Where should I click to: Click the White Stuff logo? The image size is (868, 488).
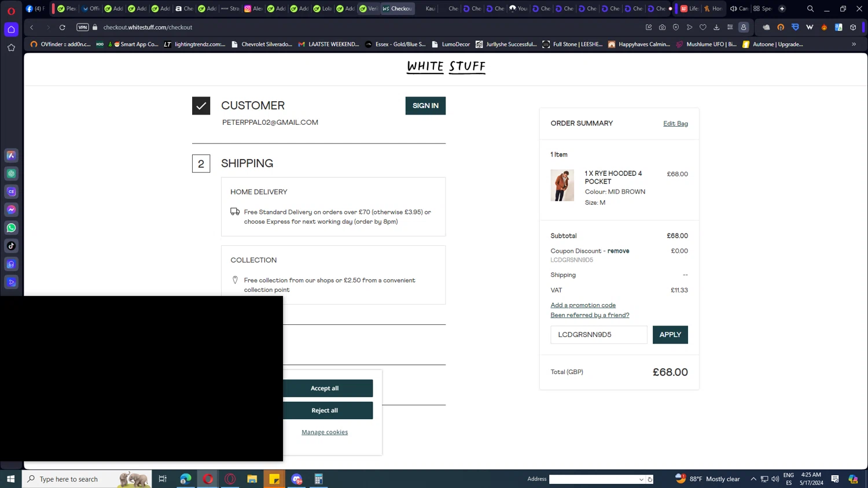446,67
